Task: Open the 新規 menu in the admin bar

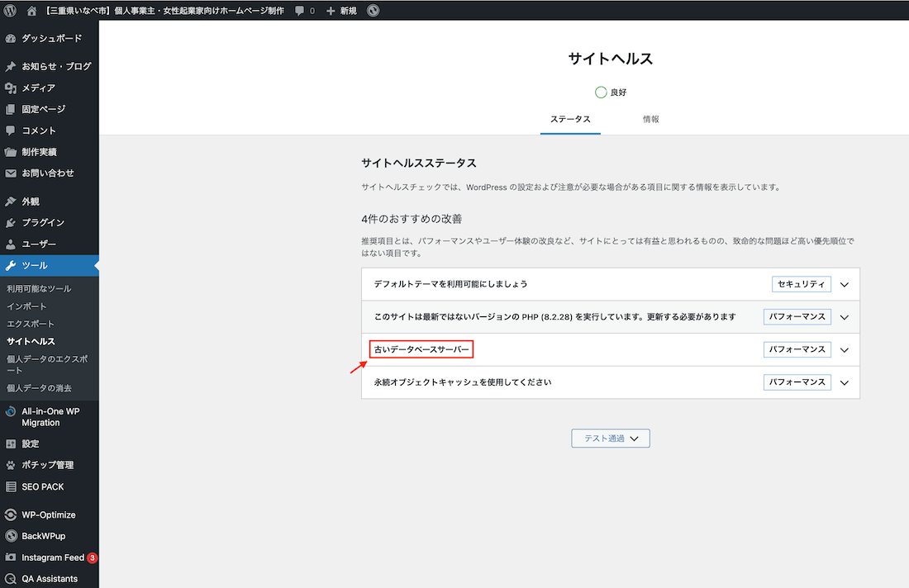Action: tap(341, 10)
